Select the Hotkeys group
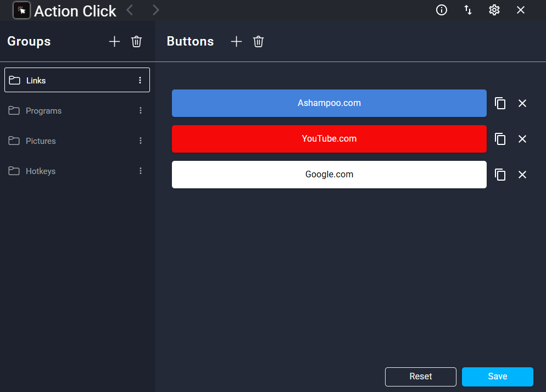Screen dimensions: 546x392 pyautogui.click(x=77, y=171)
